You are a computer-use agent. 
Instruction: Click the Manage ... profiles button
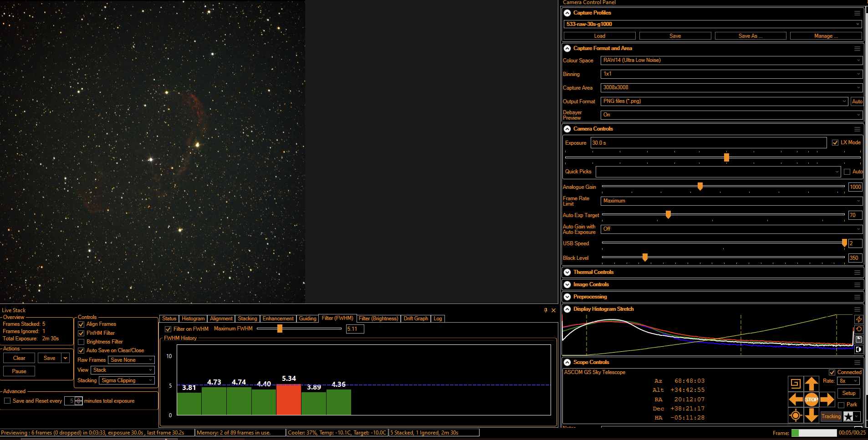point(826,36)
